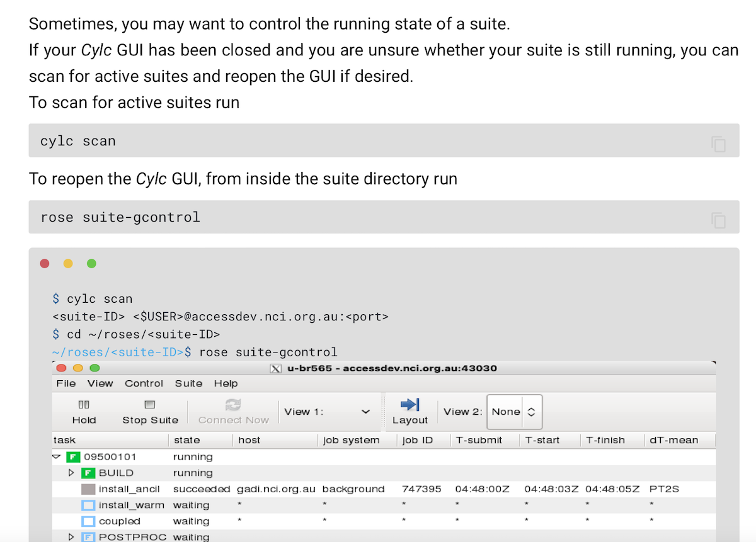Open the View 2 None selector
Viewport: 756px width, 542px height.
[x=515, y=412]
